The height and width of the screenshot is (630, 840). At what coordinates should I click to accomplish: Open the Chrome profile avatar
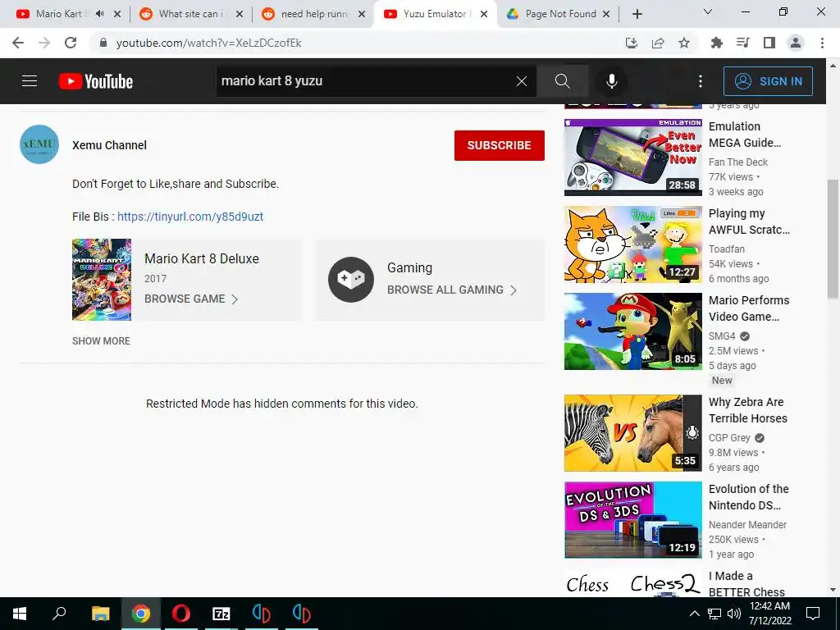coord(796,43)
